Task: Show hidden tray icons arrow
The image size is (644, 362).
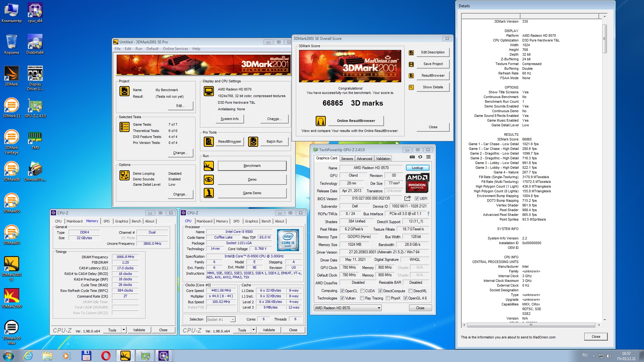Action: pos(593,356)
